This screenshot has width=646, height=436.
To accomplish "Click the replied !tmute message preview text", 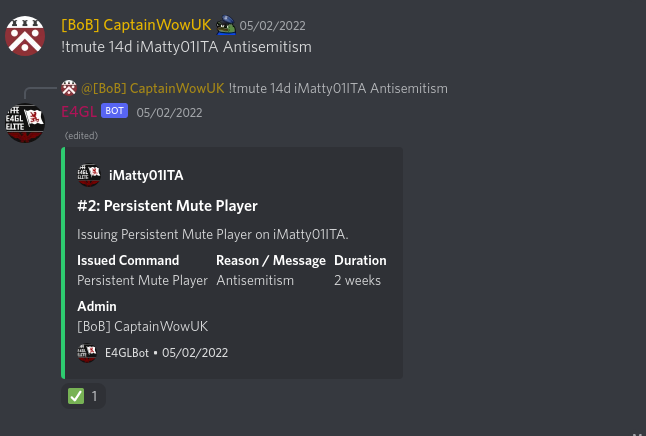I will [338, 88].
